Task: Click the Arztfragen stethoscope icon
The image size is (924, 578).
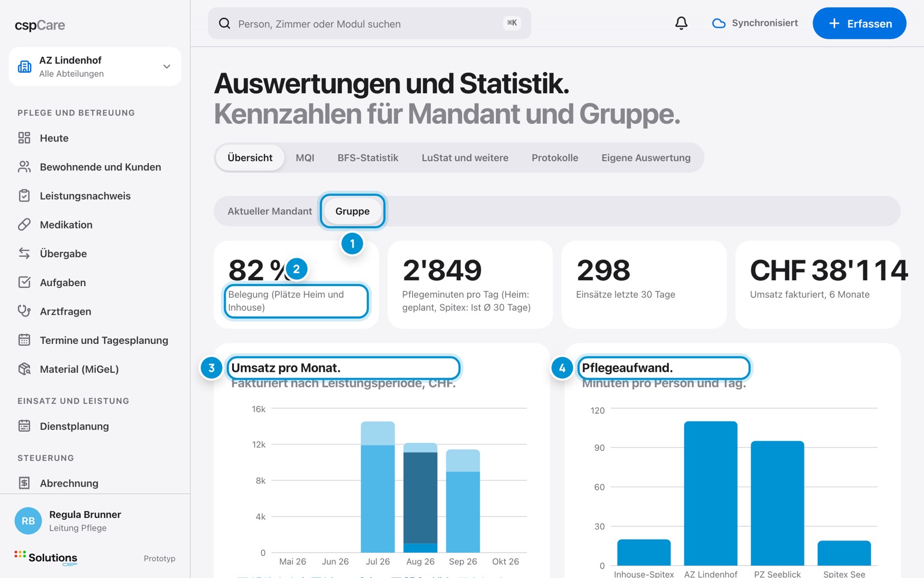Action: (24, 311)
